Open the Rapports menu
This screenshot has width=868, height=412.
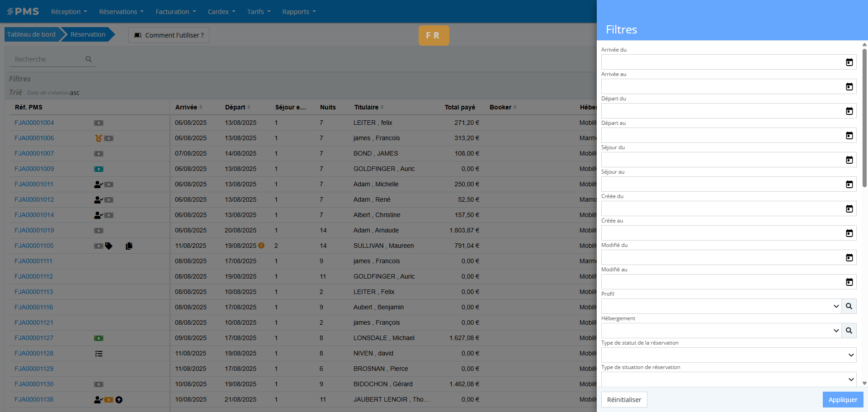(299, 12)
